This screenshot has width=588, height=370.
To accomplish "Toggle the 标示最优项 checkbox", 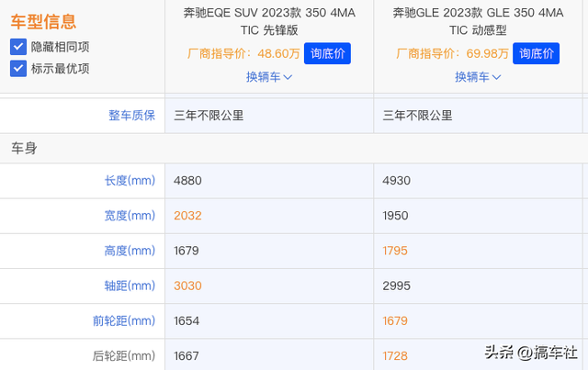I will pos(18,69).
